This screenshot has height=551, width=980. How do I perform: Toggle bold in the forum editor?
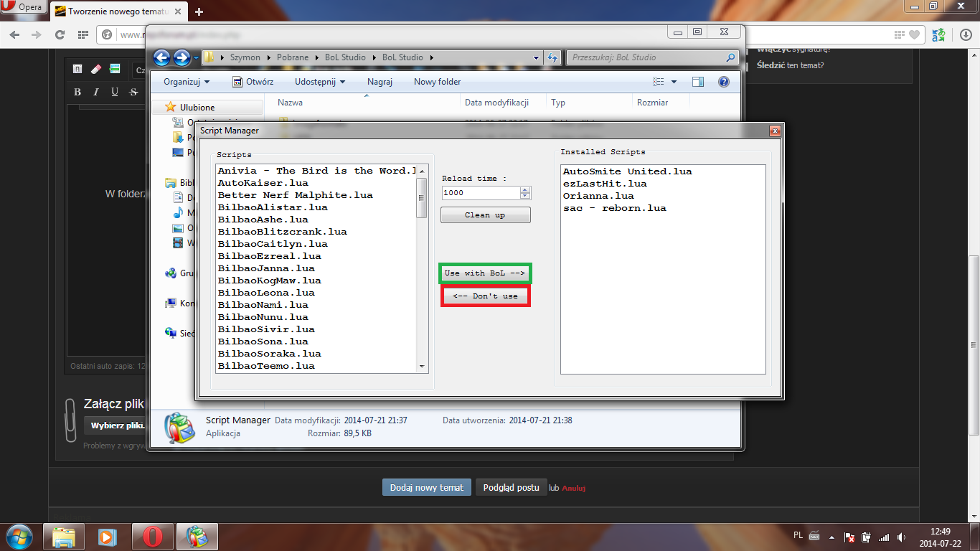(77, 92)
